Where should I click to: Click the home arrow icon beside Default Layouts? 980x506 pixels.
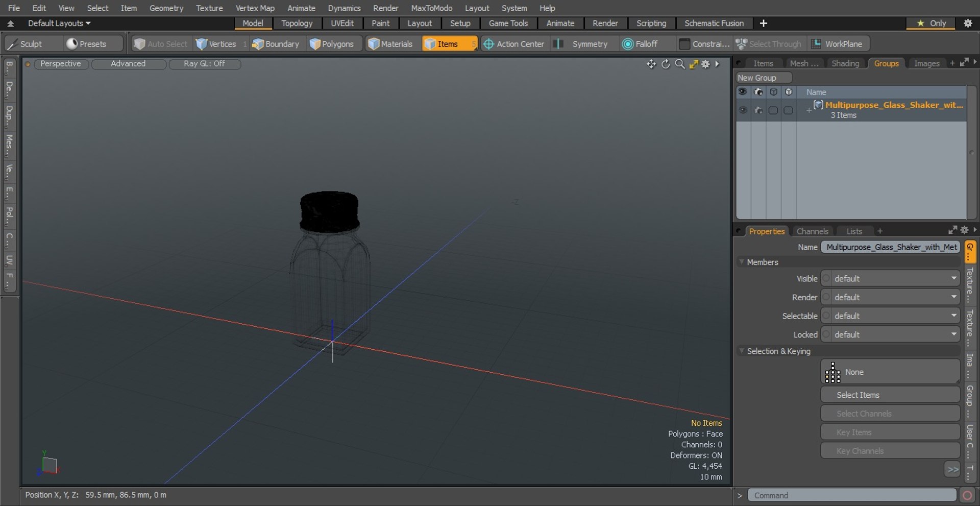[10, 23]
